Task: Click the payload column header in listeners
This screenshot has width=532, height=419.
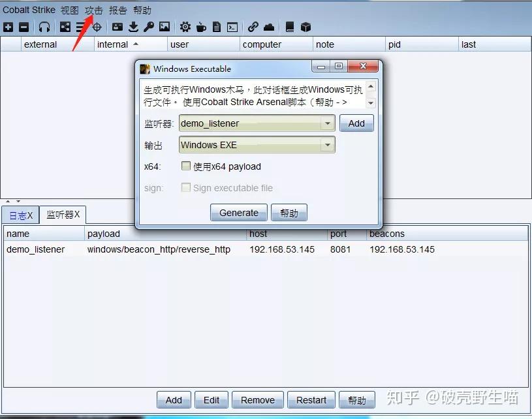Action: click(165, 234)
